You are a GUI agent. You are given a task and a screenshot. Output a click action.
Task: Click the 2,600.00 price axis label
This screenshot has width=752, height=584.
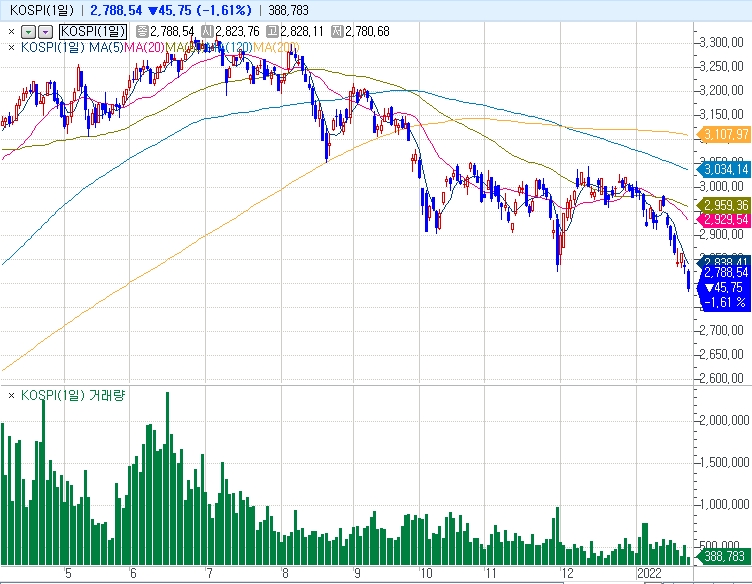click(x=722, y=378)
